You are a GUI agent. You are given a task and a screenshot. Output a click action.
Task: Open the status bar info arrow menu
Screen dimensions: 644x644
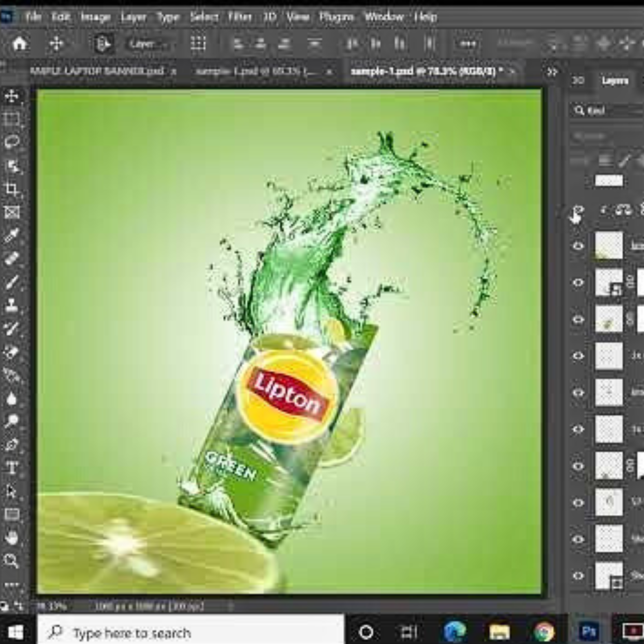232,606
